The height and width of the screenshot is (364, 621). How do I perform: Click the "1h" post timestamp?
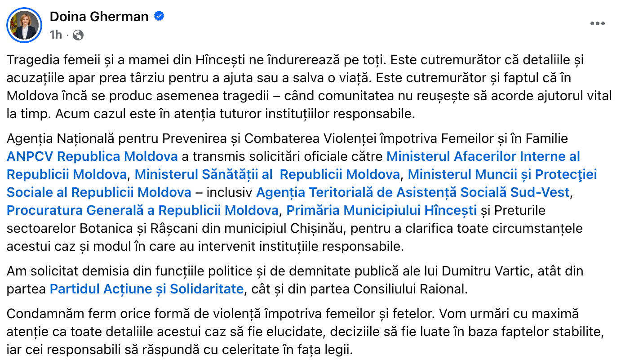pos(56,35)
